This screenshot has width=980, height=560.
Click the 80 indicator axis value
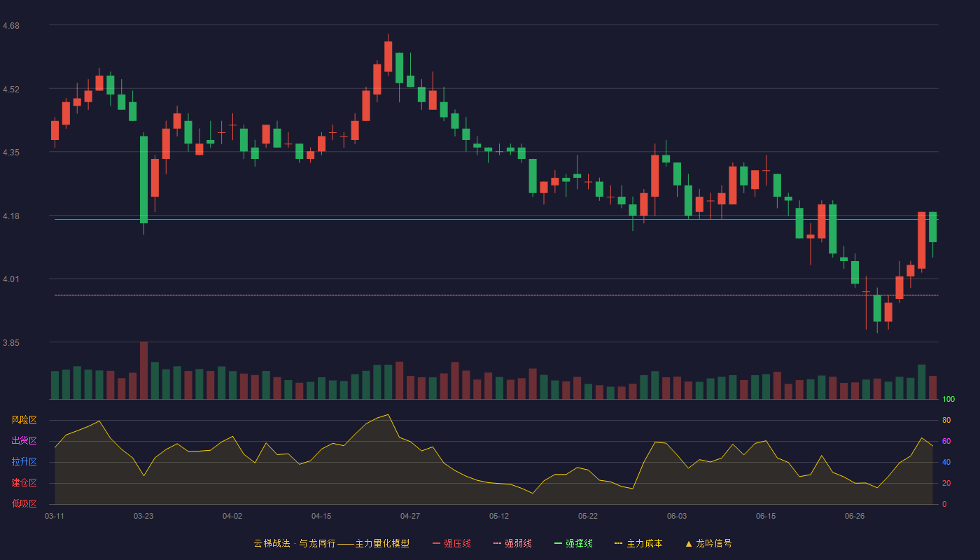point(946,420)
